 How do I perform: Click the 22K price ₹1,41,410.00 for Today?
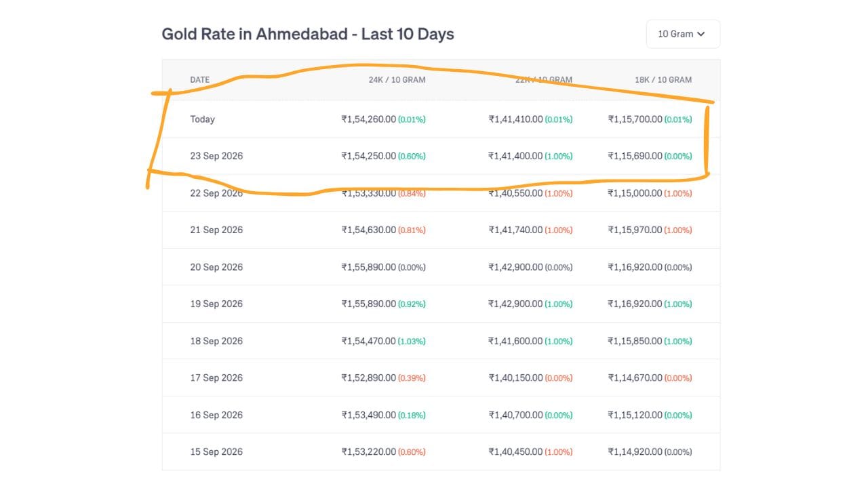point(515,119)
